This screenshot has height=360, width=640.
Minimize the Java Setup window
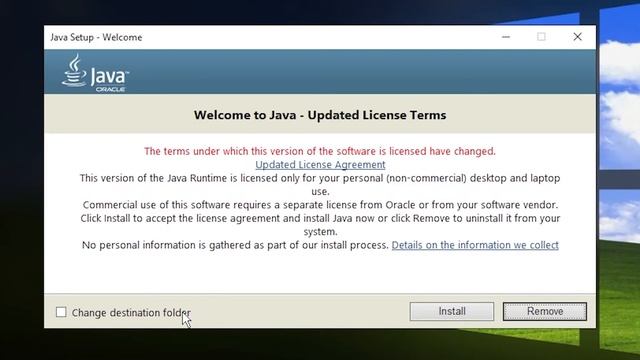506,37
